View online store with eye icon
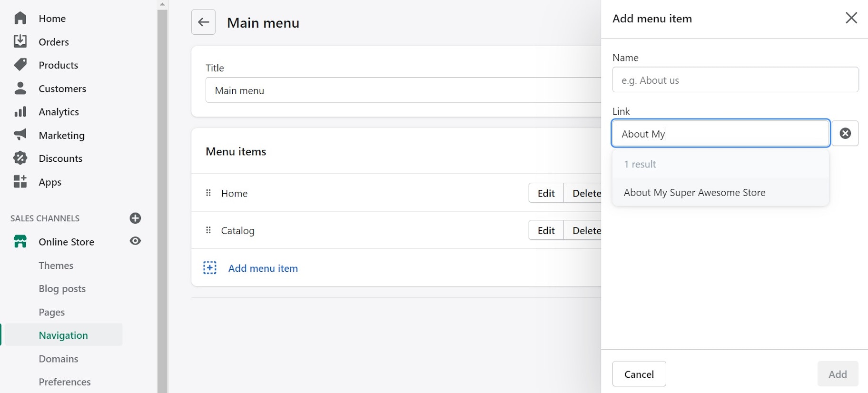868x393 pixels. (x=135, y=241)
